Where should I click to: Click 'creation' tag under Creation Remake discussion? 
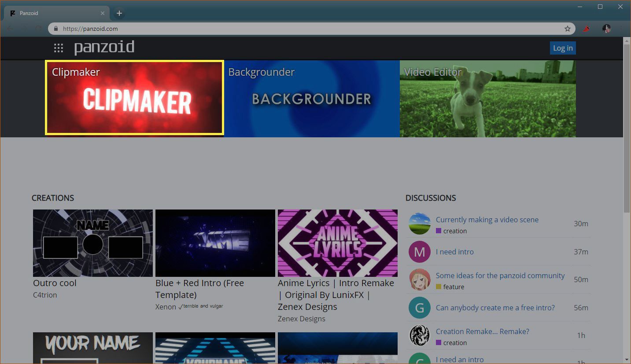click(451, 343)
